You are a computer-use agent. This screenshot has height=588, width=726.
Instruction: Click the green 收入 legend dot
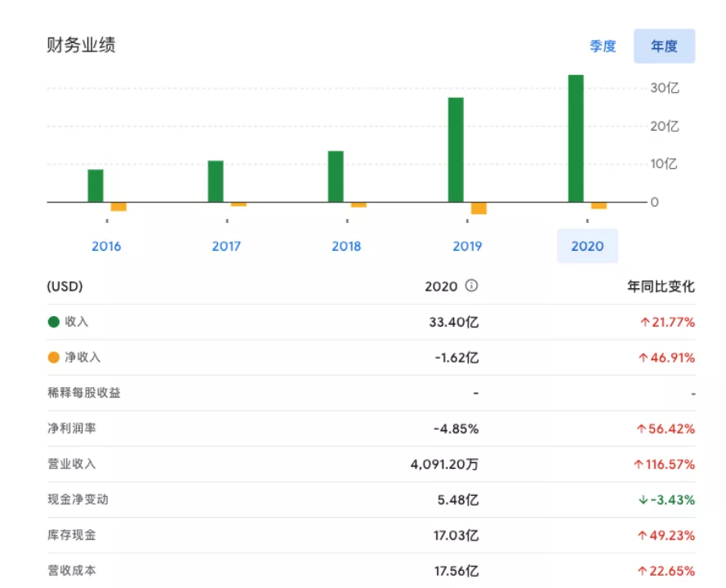click(x=54, y=322)
